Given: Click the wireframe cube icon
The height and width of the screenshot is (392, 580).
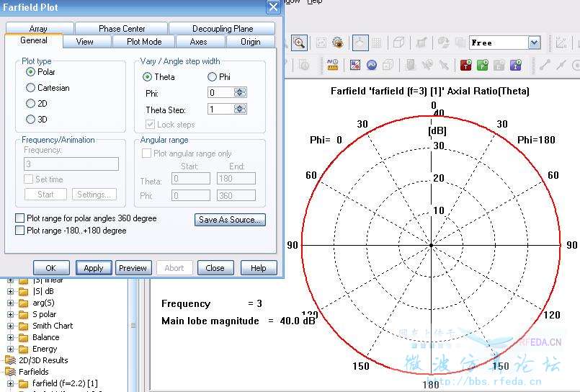Looking at the screenshot, I should [398, 43].
